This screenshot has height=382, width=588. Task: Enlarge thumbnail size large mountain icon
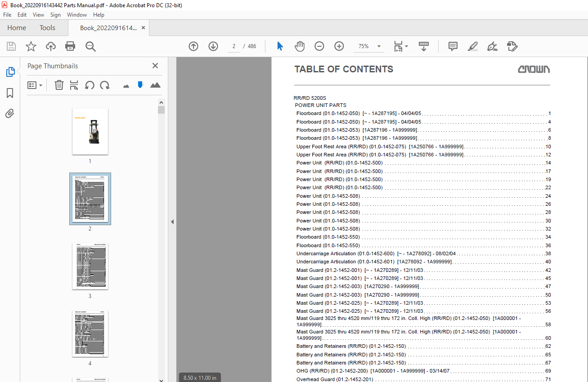pyautogui.click(x=155, y=85)
